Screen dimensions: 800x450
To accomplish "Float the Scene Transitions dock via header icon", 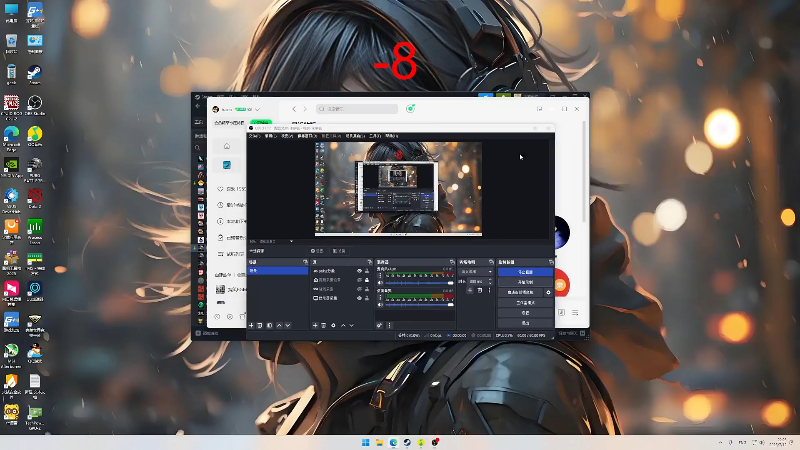I will click(x=491, y=262).
